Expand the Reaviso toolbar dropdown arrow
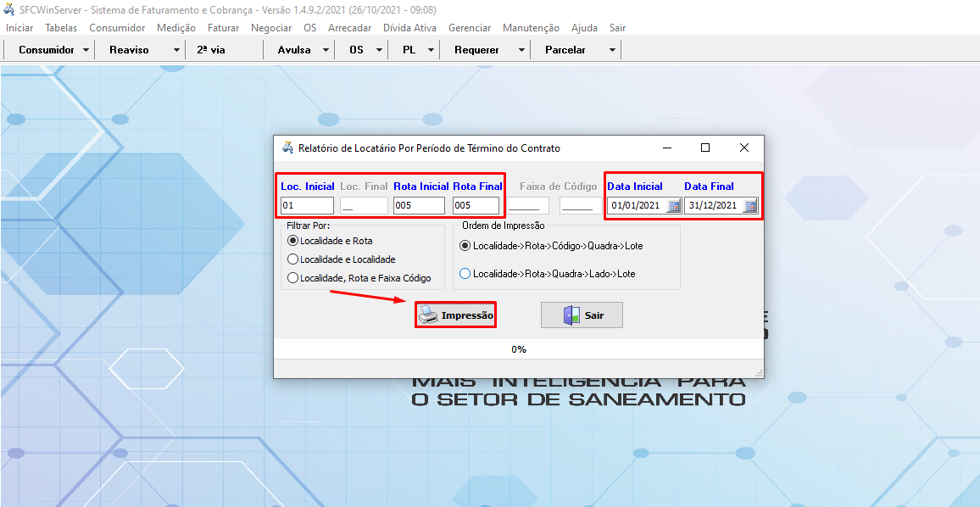 176,50
